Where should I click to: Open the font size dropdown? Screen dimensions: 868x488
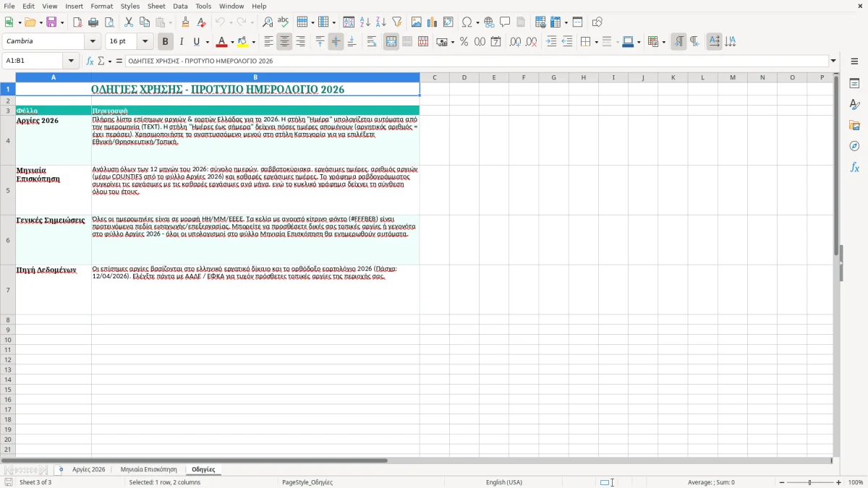click(x=145, y=42)
